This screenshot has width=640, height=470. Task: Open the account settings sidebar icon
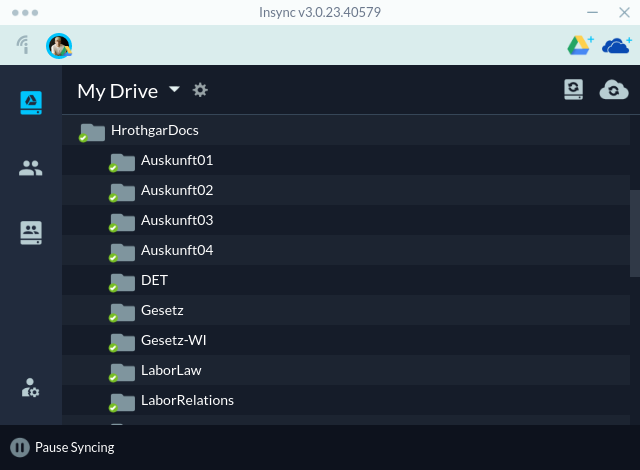coord(31,388)
